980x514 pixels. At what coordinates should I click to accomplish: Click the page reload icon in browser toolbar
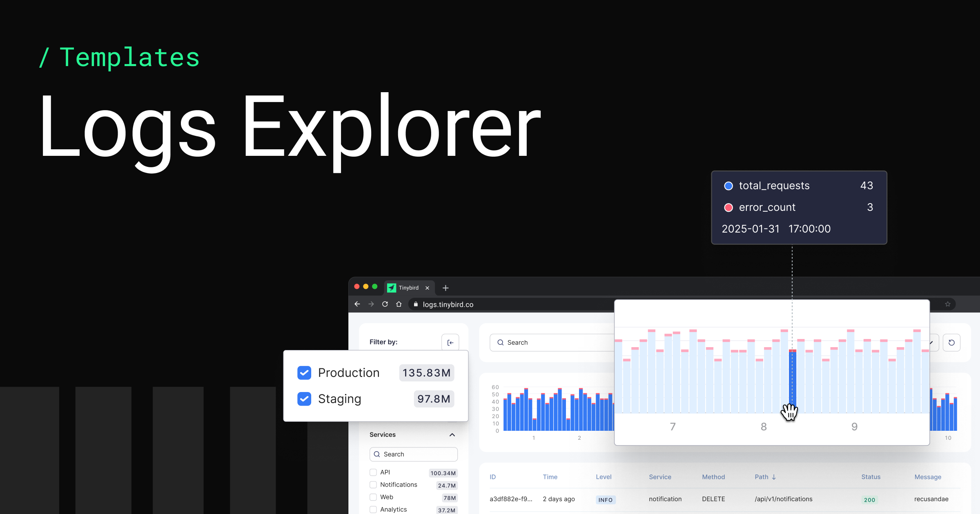[385, 304]
